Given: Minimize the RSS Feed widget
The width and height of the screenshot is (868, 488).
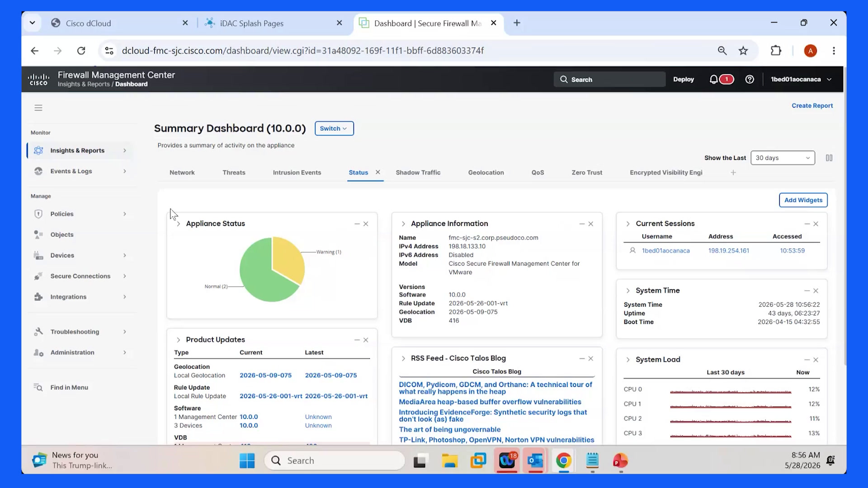Looking at the screenshot, I should pos(582,358).
